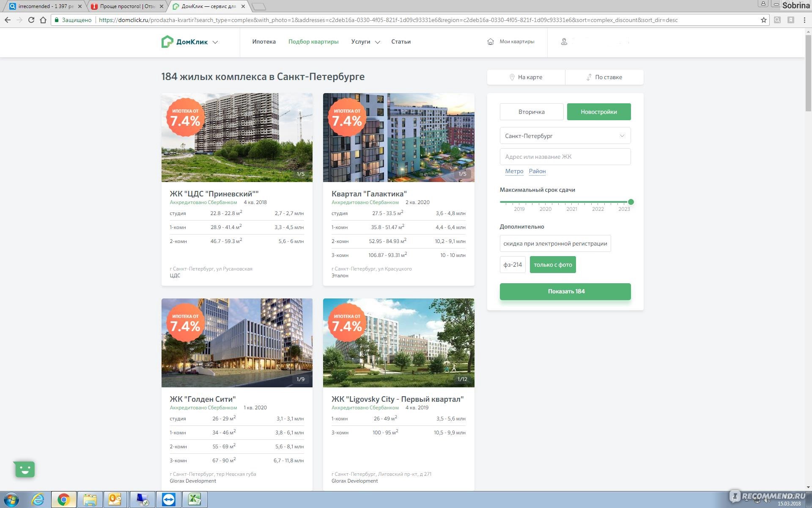812x508 pixels.
Task: Click the bookmark extension icon in toolbar
Action: (791, 20)
